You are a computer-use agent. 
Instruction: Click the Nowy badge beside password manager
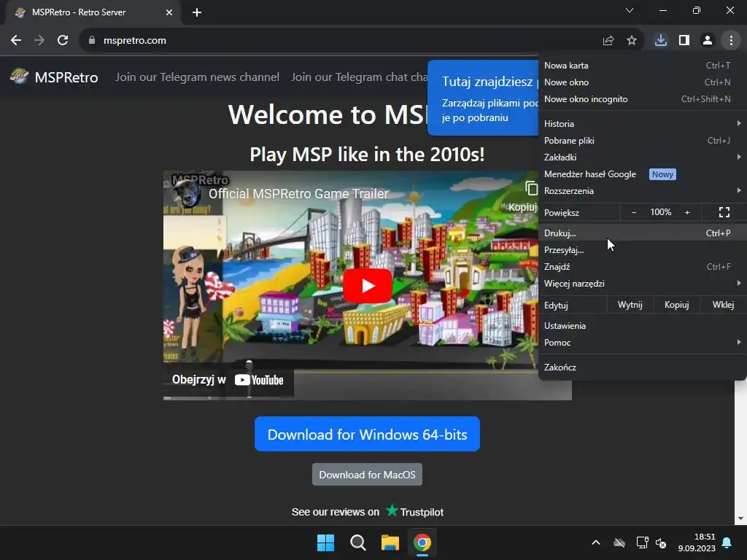point(662,174)
